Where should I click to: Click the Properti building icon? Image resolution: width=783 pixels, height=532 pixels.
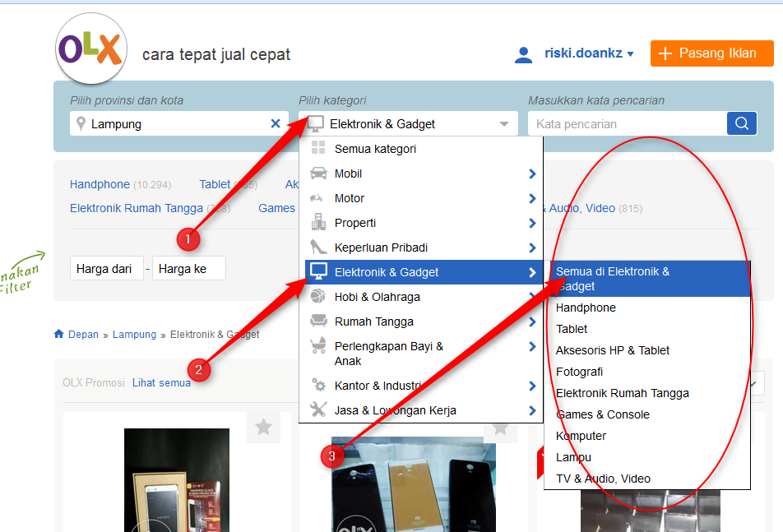click(318, 221)
